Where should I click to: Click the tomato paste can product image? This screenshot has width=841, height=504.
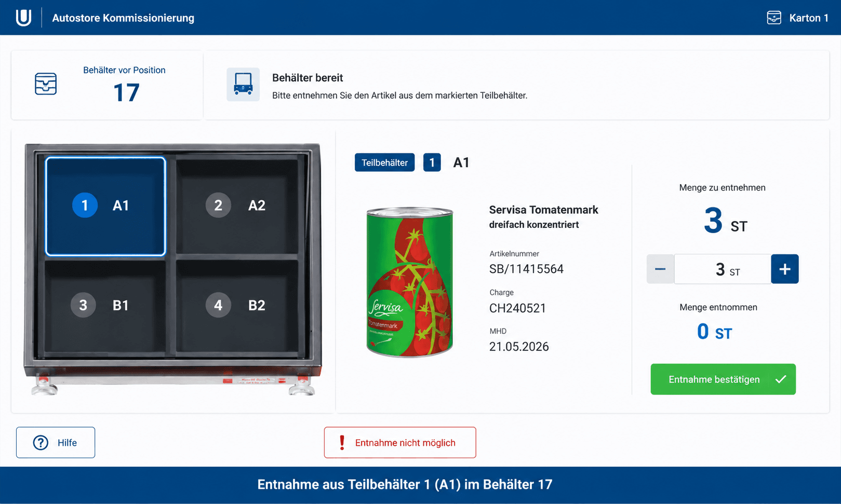point(410,282)
